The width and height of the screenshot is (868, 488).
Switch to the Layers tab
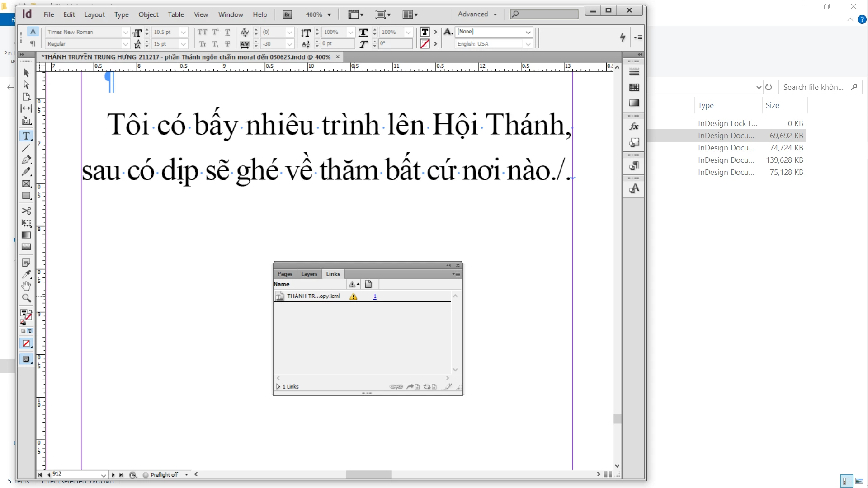point(309,274)
